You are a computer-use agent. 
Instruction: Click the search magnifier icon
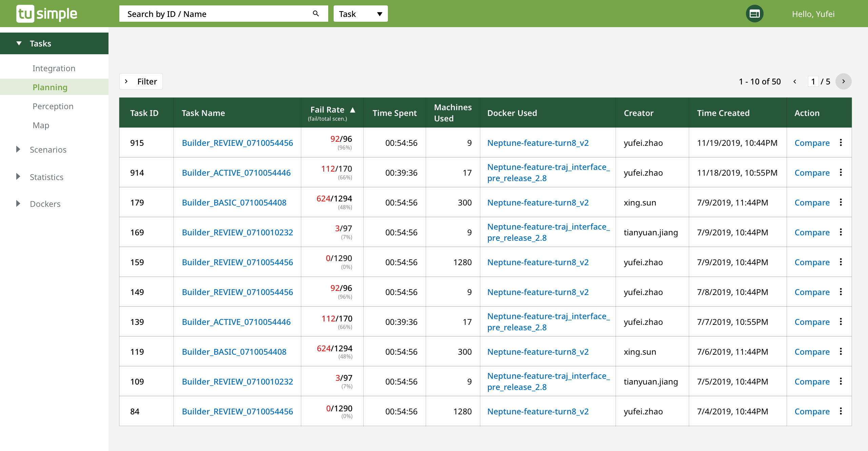click(x=316, y=14)
